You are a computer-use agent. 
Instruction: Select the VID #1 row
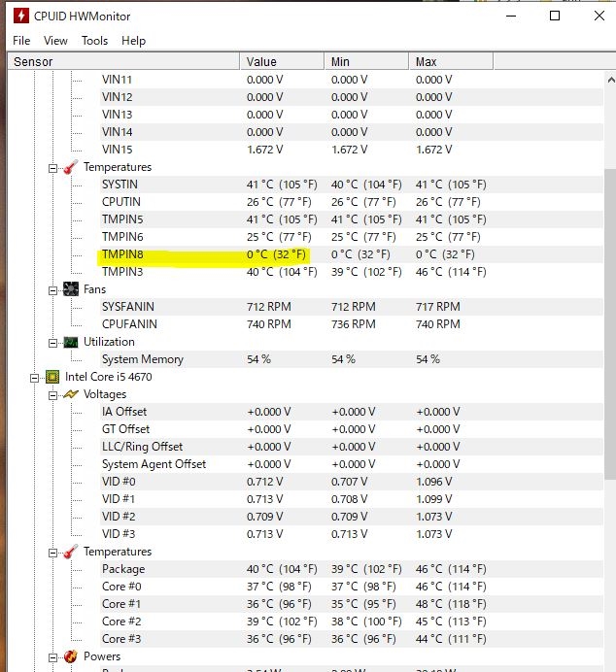tap(352, 499)
